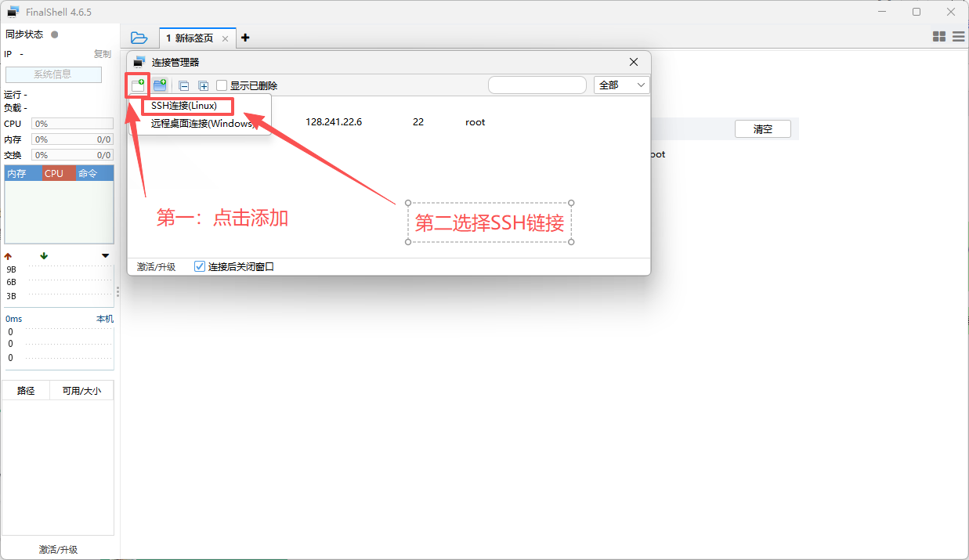Click the 连接管理器 dialog title icon

coord(139,62)
